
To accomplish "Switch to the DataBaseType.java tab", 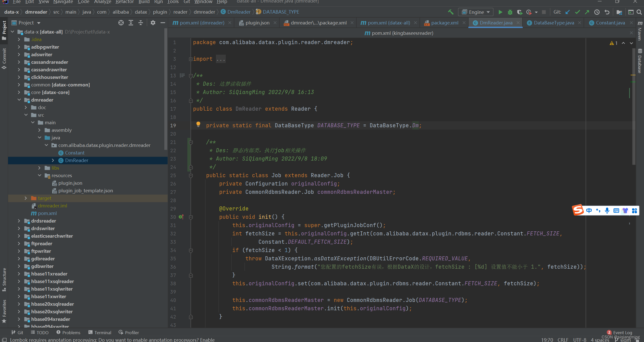I will (x=554, y=23).
